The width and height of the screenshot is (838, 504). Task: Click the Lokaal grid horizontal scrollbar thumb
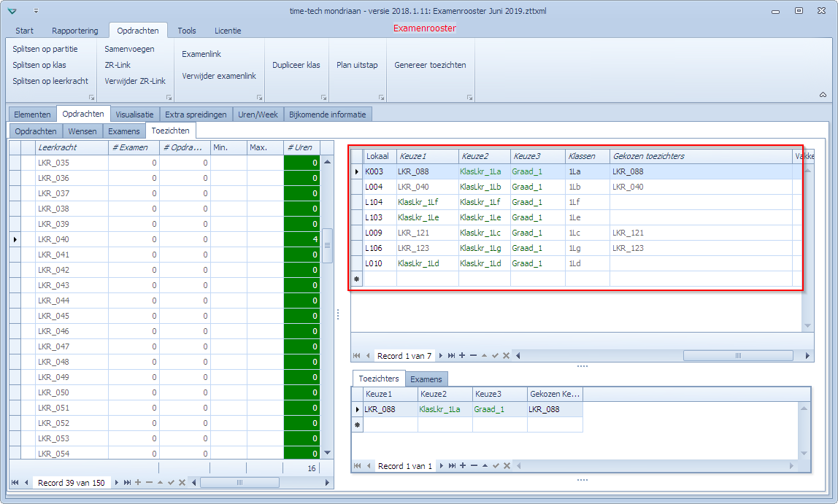(738, 356)
